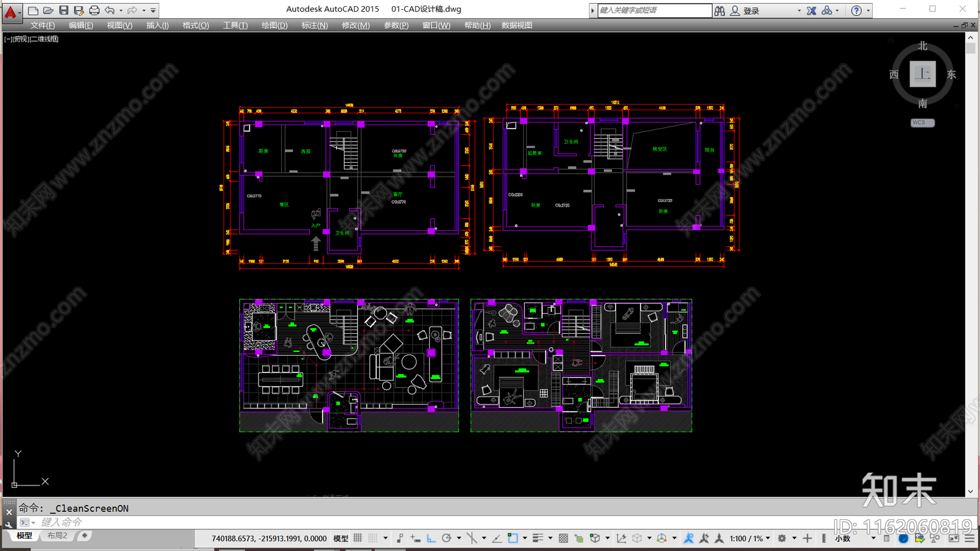Viewport: 980px width, 551px height.
Task: Toggle object snap tracking in status bar
Action: click(497, 538)
